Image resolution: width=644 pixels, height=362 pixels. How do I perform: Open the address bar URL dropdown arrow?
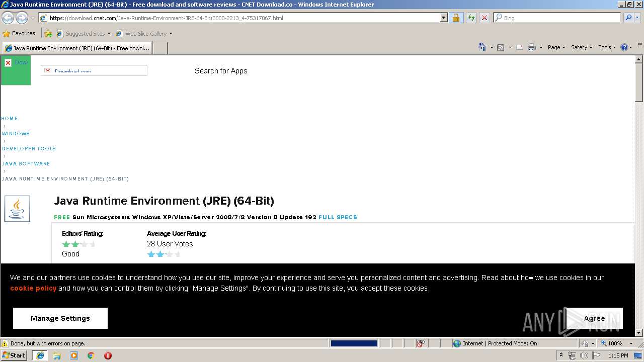pyautogui.click(x=443, y=18)
